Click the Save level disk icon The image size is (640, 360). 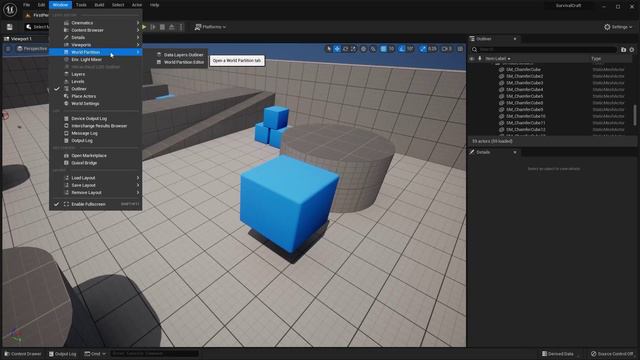click(x=9, y=27)
